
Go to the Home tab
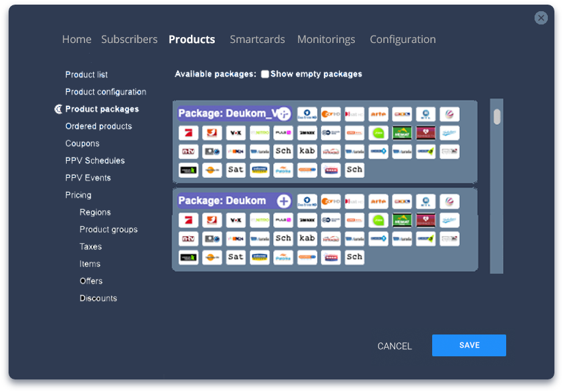pyautogui.click(x=77, y=39)
